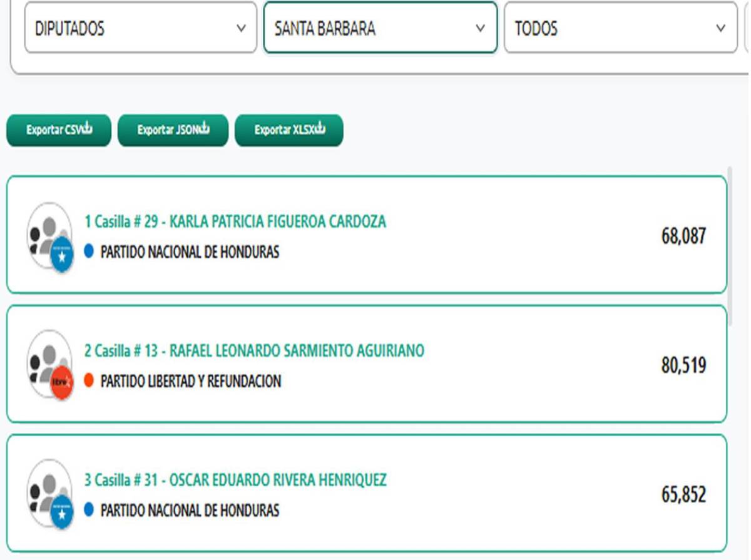Open Karla Patricia Figueroa Cardoza candidate link
Viewport: 751px width, 560px height.
point(235,221)
